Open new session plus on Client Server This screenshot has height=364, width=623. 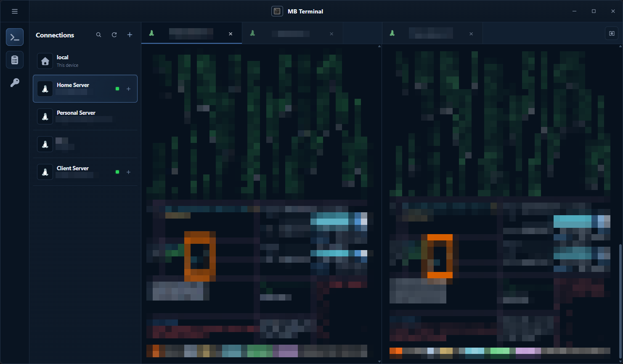[128, 172]
